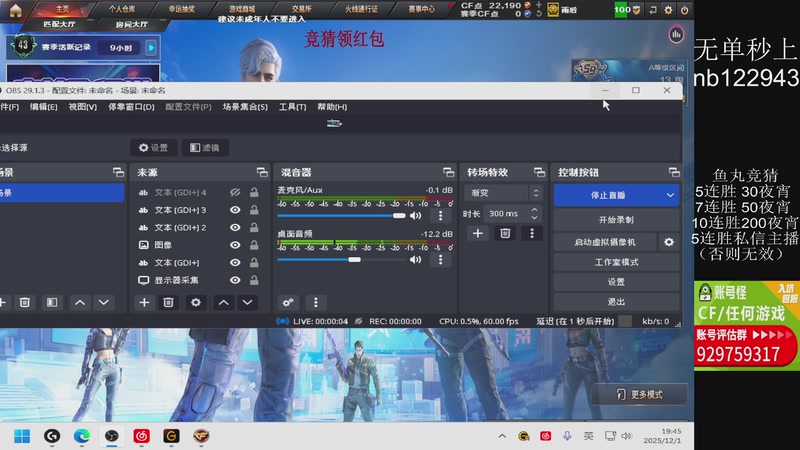Expand the 停止直播 dropdown arrow
Image resolution: width=800 pixels, height=450 pixels.
[670, 195]
